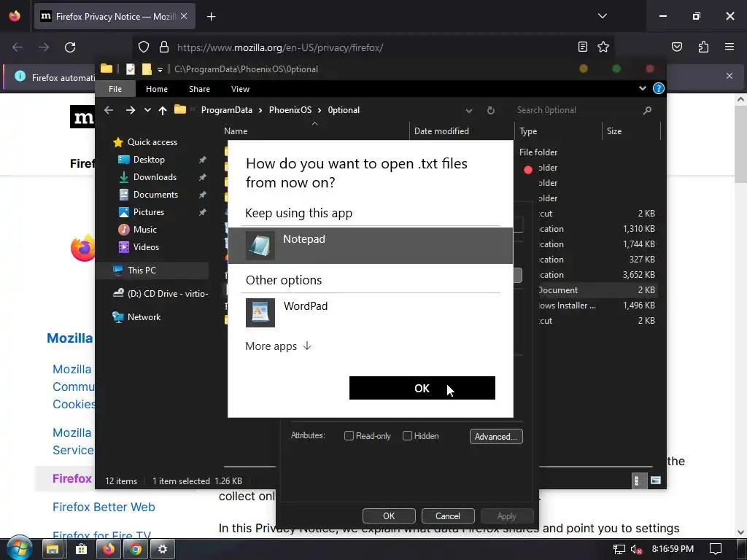The height and width of the screenshot is (560, 747).
Task: Open address bar history dropdown
Action: coord(469,111)
